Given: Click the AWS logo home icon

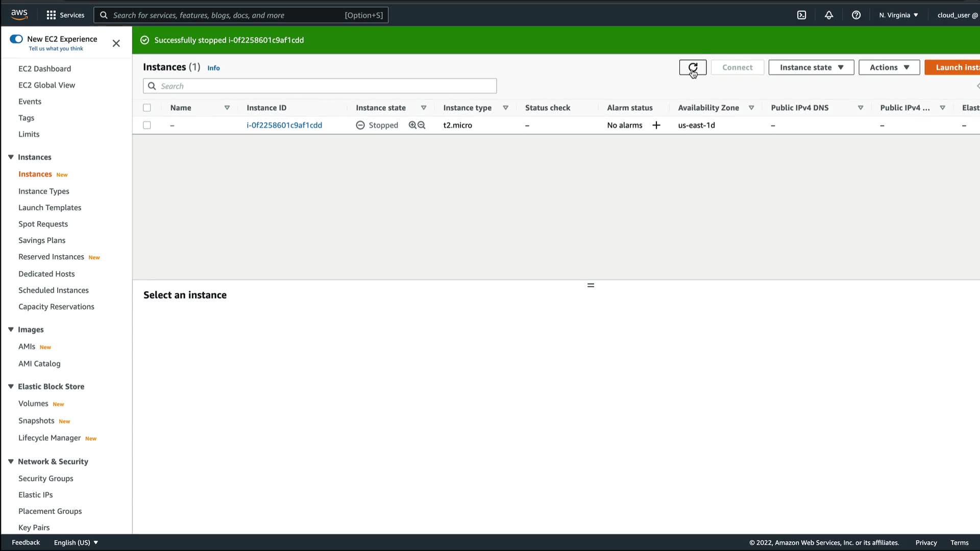Looking at the screenshot, I should click(19, 15).
